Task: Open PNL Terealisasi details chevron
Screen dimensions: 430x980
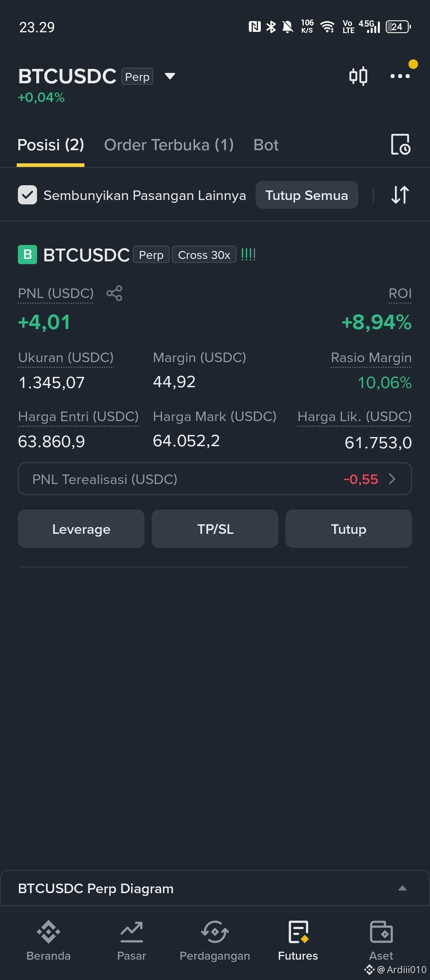Action: point(392,479)
